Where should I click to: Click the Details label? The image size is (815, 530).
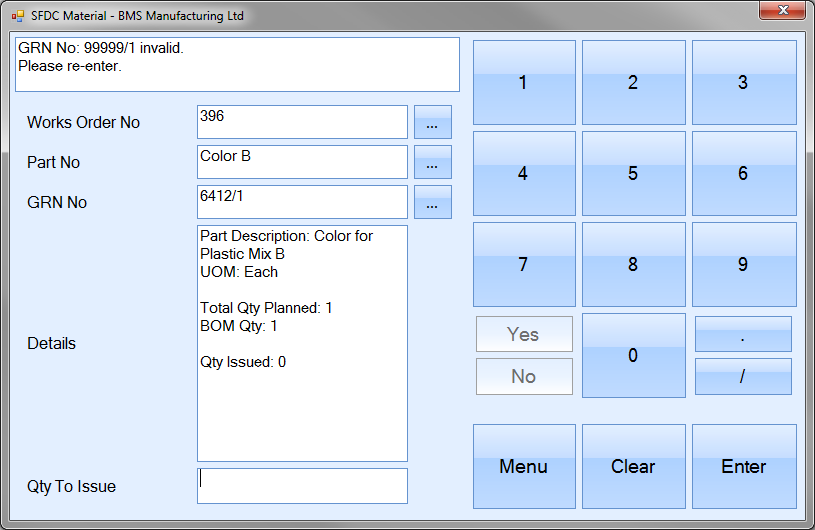click(x=51, y=343)
